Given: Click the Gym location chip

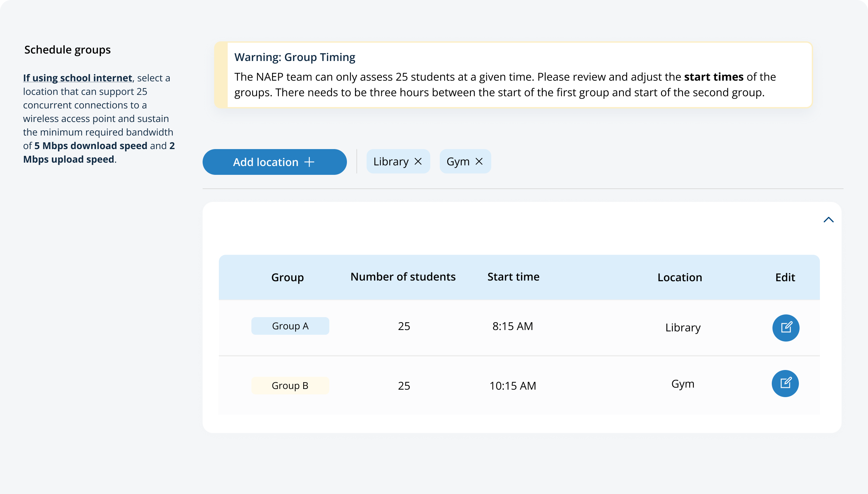Looking at the screenshot, I should click(x=458, y=162).
